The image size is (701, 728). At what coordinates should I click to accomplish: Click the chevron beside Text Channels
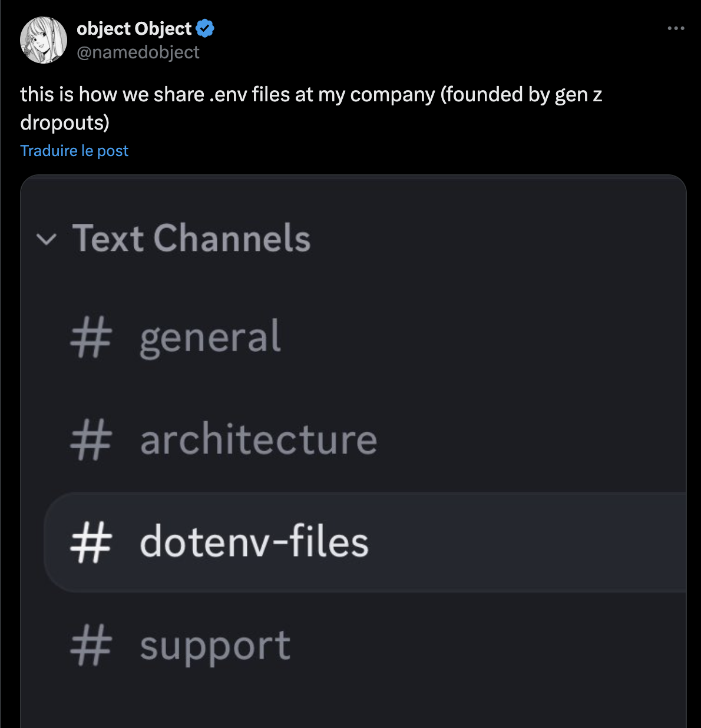[x=47, y=239]
